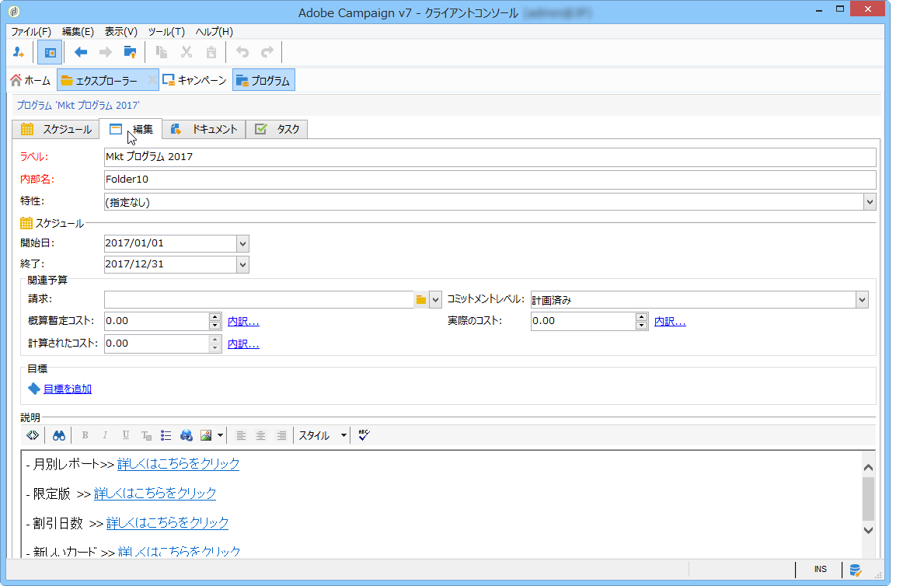This screenshot has height=586, width=924.
Task: Click the blue tag icon beside 目標を追加
Action: pos(34,389)
